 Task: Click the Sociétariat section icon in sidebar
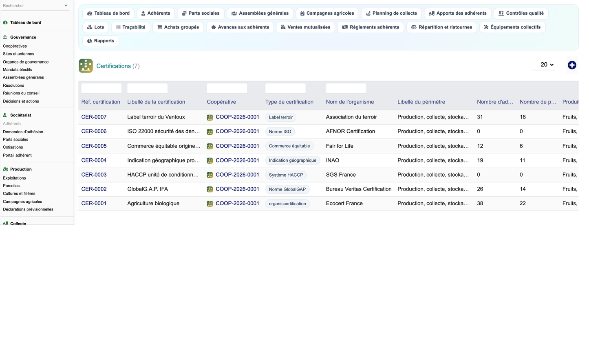coord(5,115)
